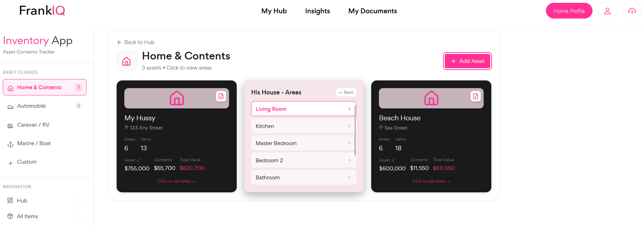Image resolution: width=644 pixels, height=228 pixels.
Task: Open document icon on Beach House card
Action: click(x=476, y=96)
